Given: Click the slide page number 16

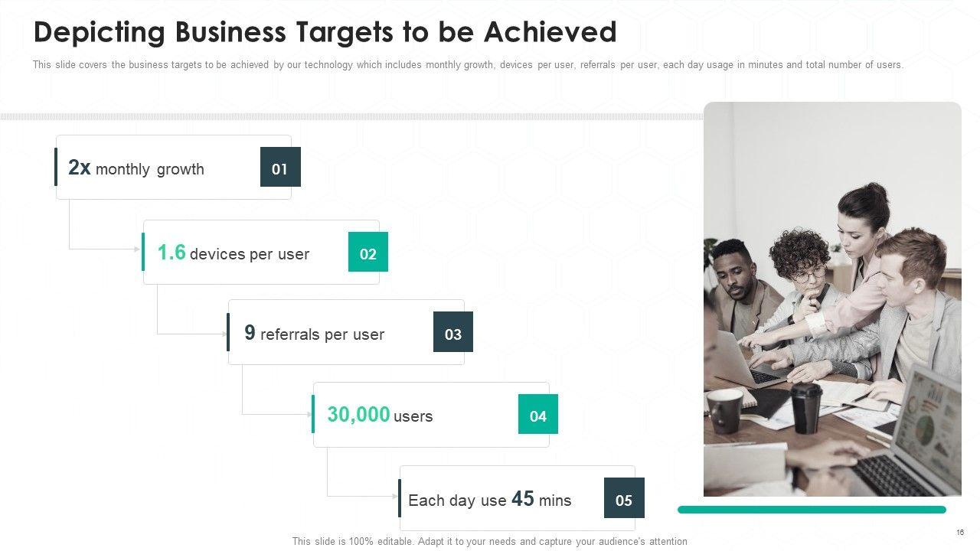Looking at the screenshot, I should click(x=959, y=533).
